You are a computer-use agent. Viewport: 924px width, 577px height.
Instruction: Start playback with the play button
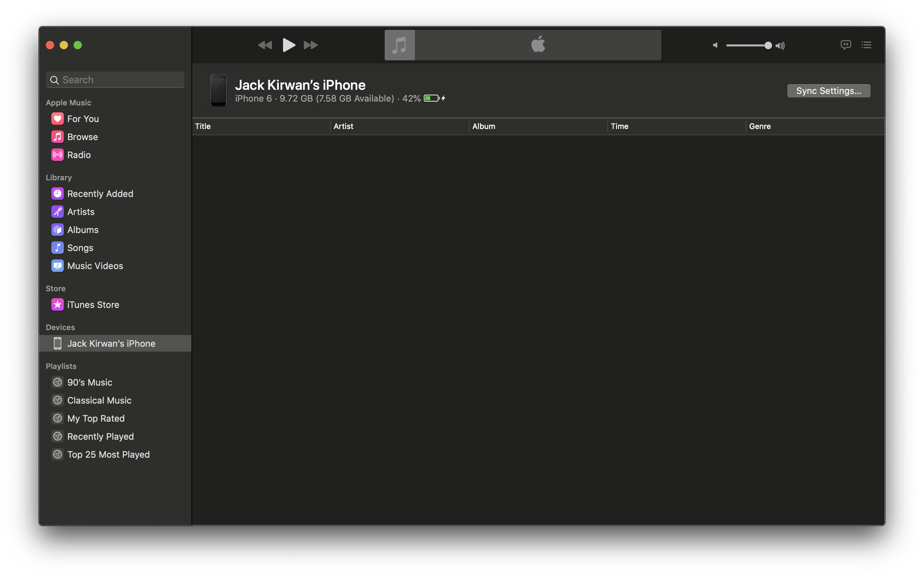click(x=289, y=45)
